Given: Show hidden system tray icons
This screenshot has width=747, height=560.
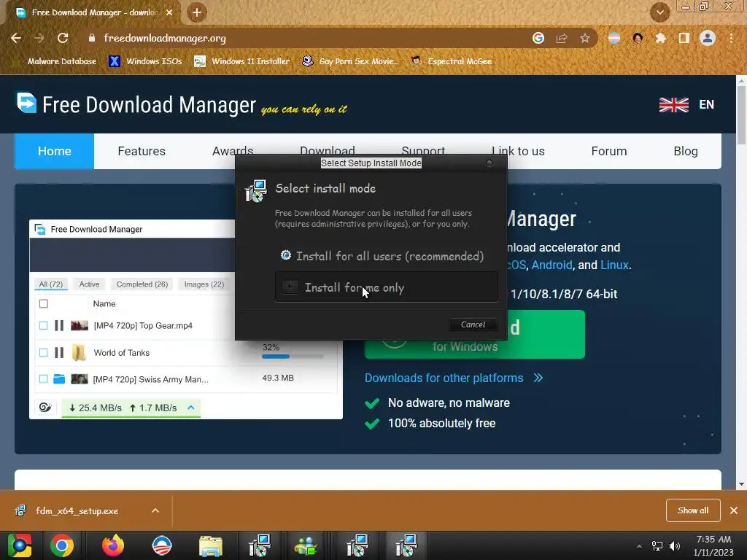Looking at the screenshot, I should (x=639, y=546).
